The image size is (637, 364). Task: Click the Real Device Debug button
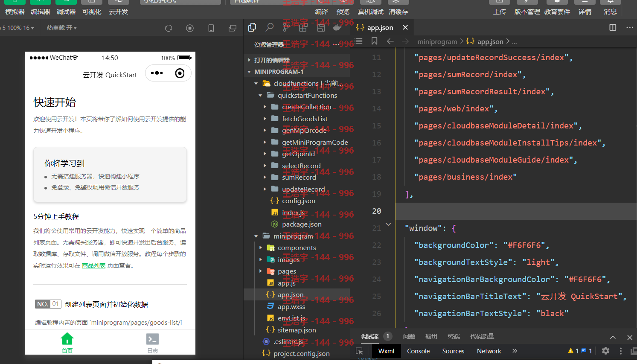click(370, 12)
